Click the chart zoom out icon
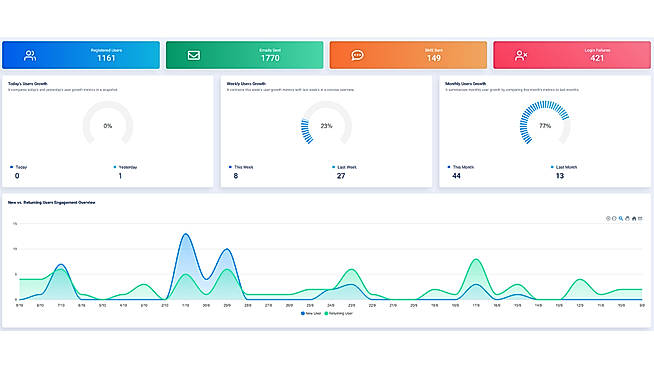Screen dimensions: 654x368 (614, 219)
